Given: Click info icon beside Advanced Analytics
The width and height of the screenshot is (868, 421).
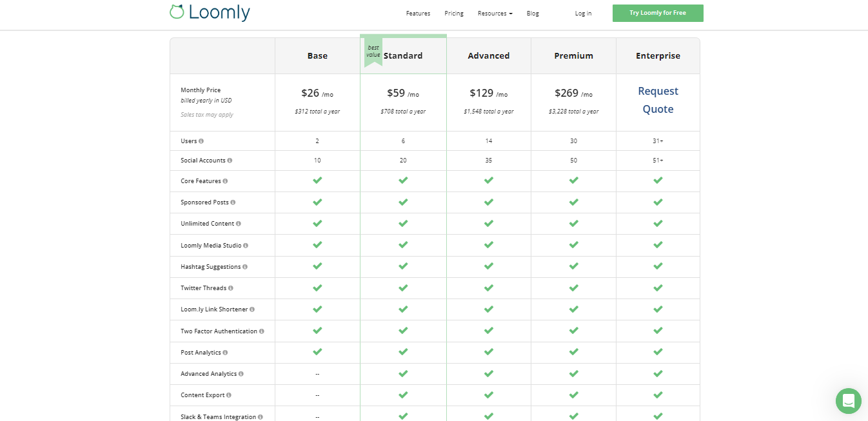Looking at the screenshot, I should tap(241, 374).
